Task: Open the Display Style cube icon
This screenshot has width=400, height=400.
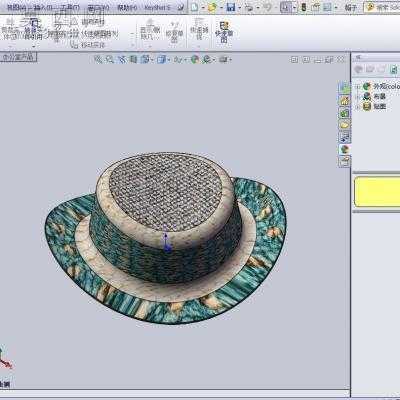Action: coord(161,59)
